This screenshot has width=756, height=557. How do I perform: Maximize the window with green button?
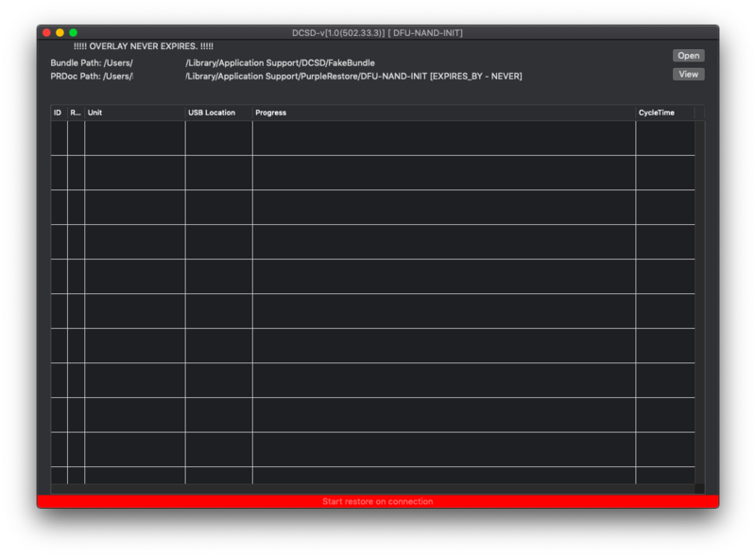tap(74, 33)
